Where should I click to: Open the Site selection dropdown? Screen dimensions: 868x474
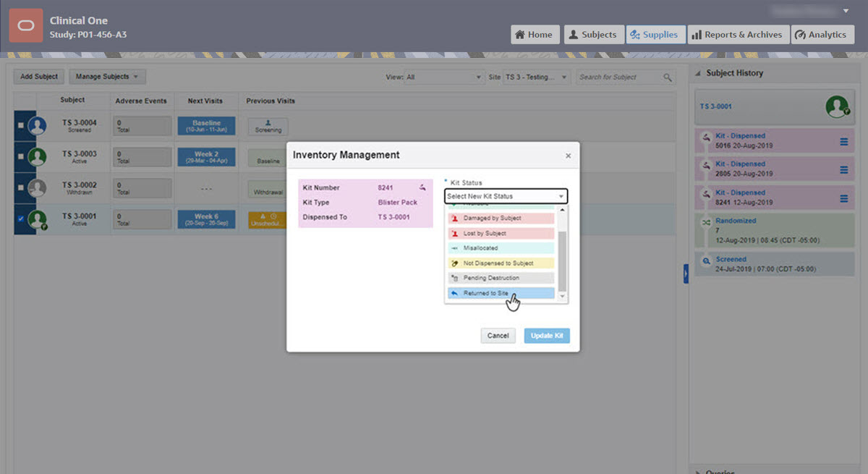(x=537, y=77)
